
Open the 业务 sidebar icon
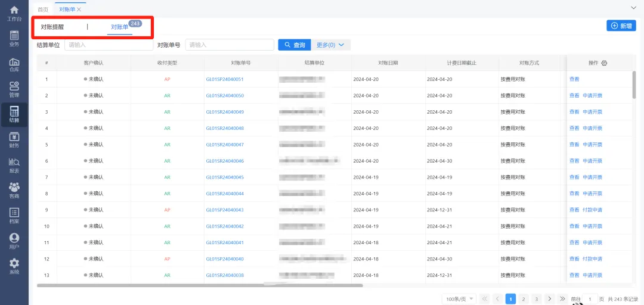tap(14, 39)
